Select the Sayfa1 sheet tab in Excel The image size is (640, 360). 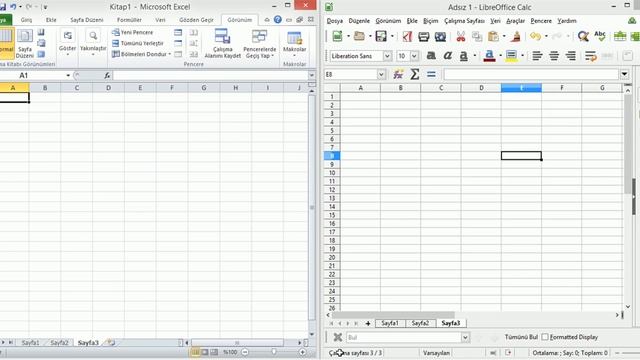30,343
